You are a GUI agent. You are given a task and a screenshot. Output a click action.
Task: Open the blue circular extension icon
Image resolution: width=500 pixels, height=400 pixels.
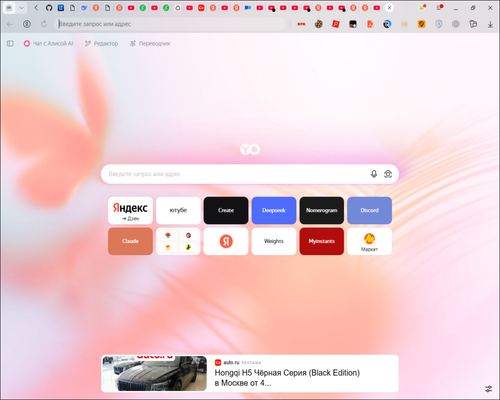click(x=387, y=24)
